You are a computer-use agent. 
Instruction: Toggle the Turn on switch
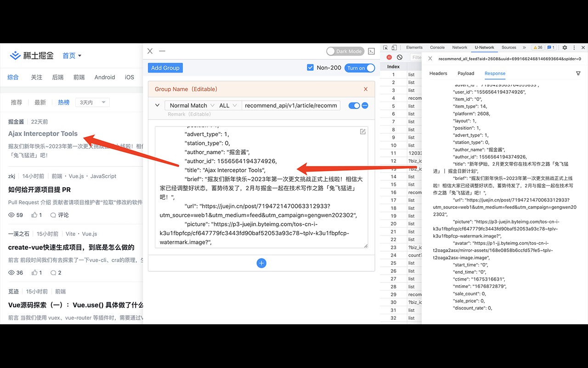tap(360, 68)
